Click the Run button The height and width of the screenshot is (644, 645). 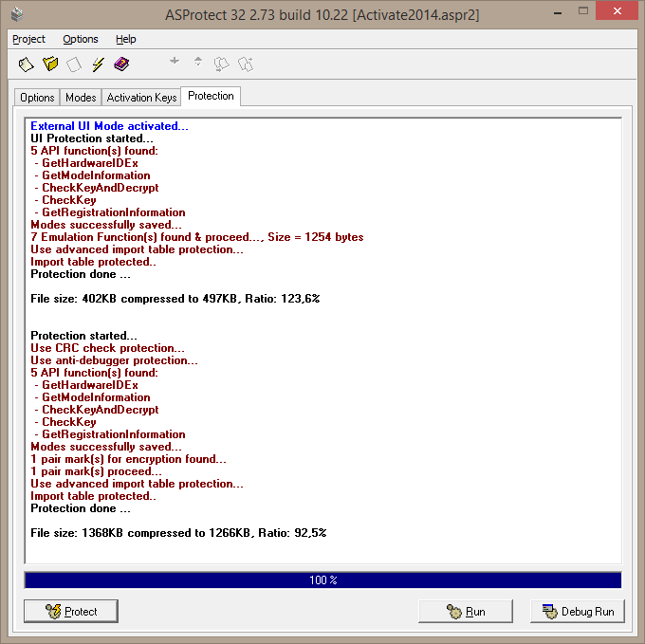point(465,611)
